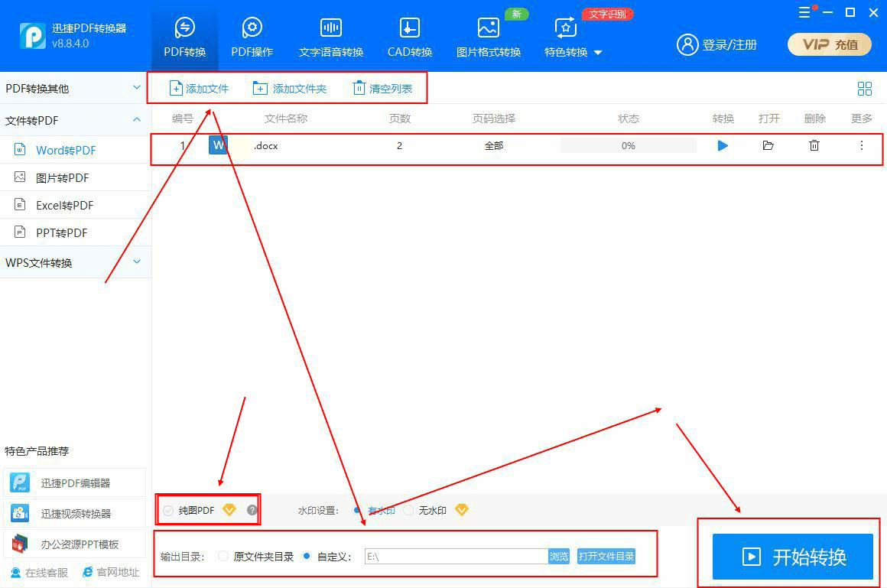The image size is (887, 588).
Task: Click the 状态 column header
Action: [x=628, y=119]
